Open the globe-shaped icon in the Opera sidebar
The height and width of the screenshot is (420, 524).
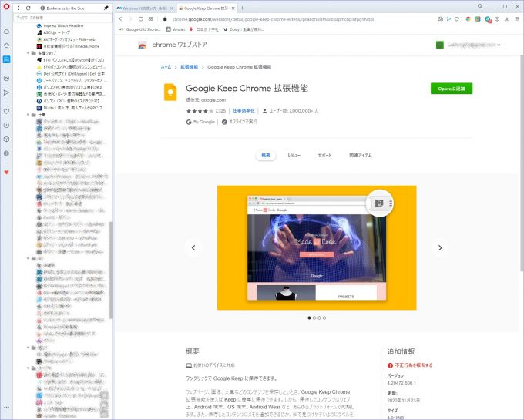[x=6, y=153]
